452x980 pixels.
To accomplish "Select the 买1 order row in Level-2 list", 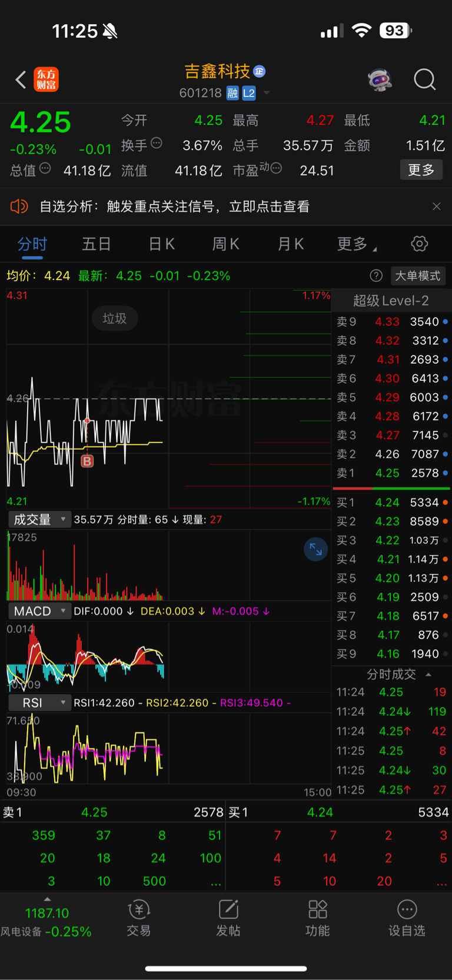I will click(391, 503).
